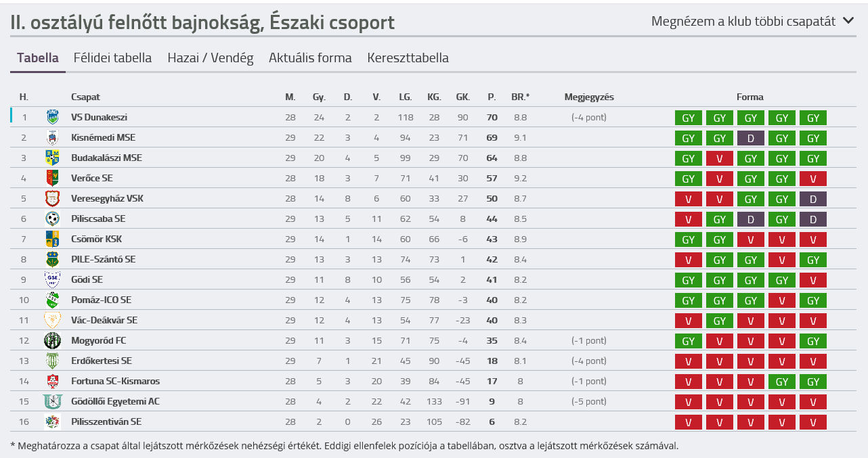
Task: Click the first green GY badge of VS Dunakeszi
Action: [x=688, y=118]
